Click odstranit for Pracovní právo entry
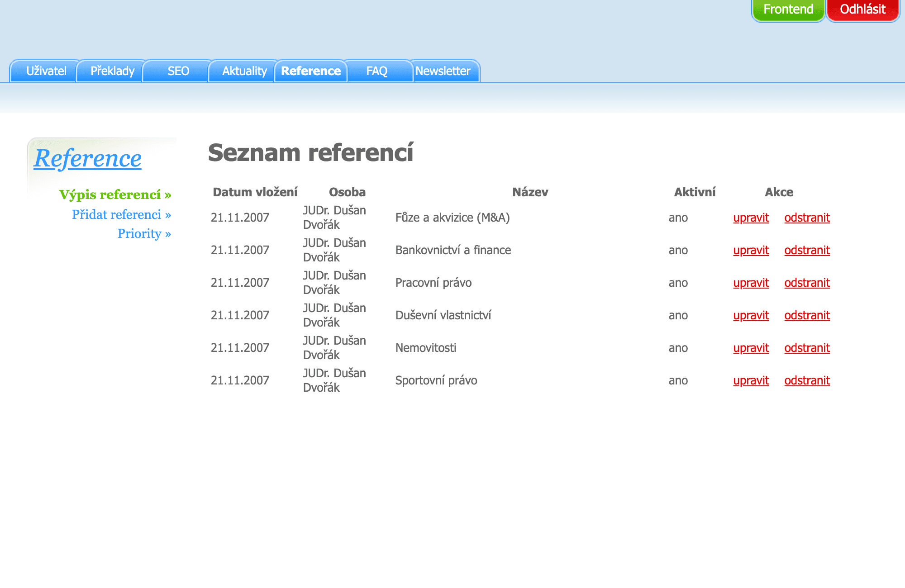This screenshot has width=905, height=588. pos(807,282)
